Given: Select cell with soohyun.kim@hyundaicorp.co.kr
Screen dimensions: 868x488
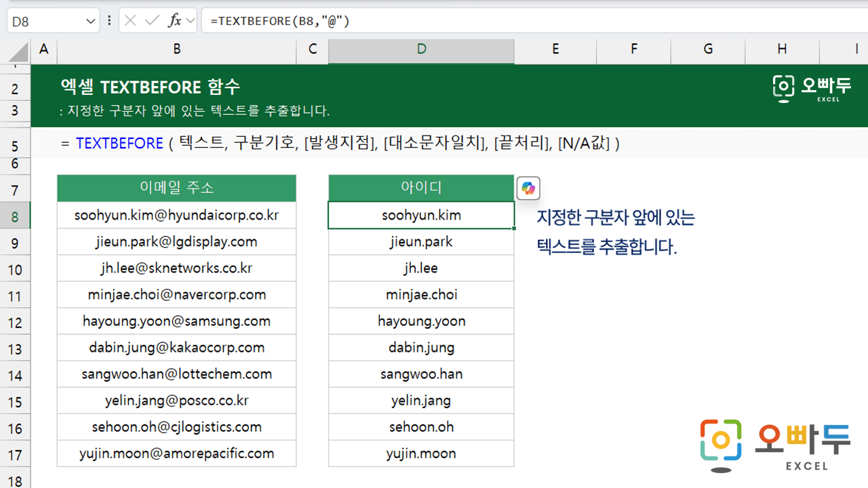Looking at the screenshot, I should (176, 216).
